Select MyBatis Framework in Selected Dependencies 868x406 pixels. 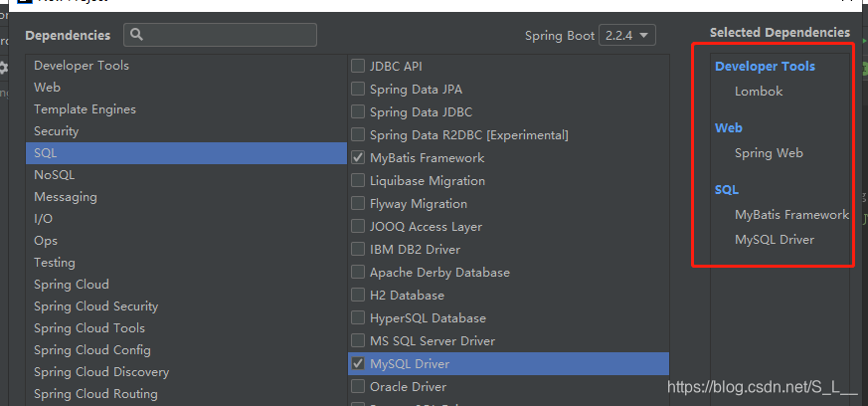(x=791, y=214)
